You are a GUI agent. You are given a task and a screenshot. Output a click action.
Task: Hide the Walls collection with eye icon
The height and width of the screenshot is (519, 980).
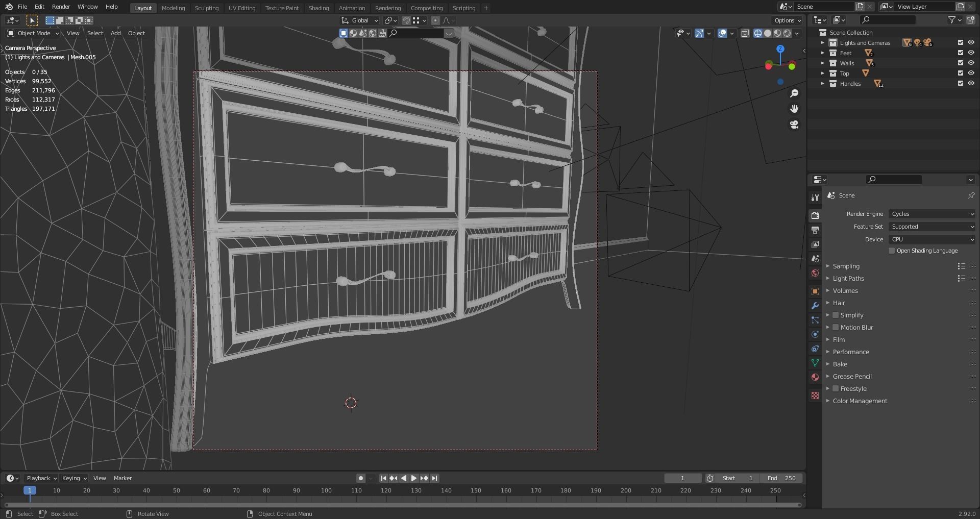pyautogui.click(x=971, y=63)
